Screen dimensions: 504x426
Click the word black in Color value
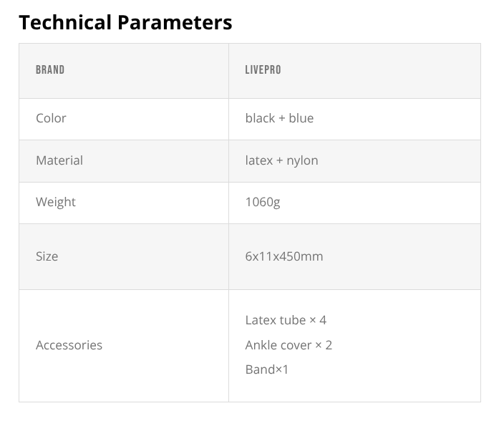tap(260, 118)
